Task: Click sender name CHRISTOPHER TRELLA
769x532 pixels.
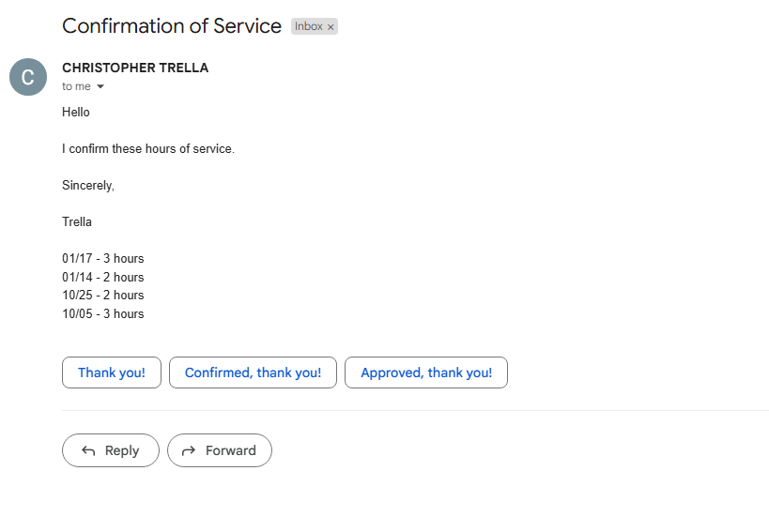Action: (x=135, y=68)
